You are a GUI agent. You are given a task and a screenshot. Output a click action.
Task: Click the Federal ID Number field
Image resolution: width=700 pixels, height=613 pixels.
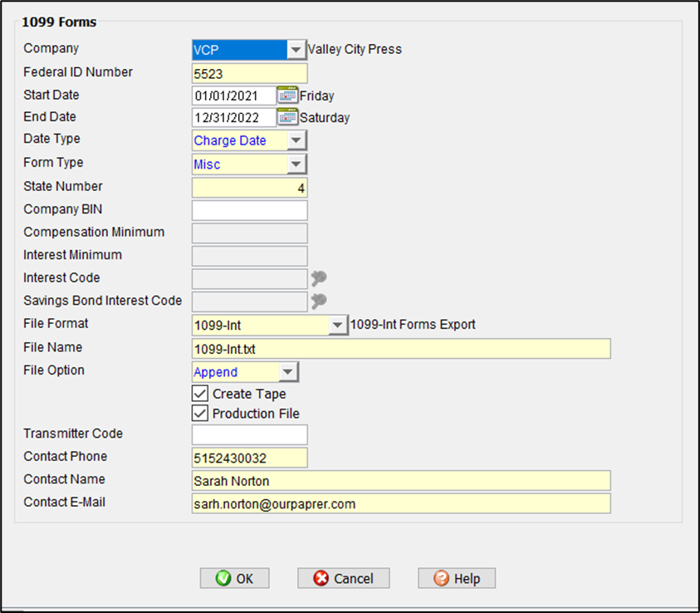[x=249, y=73]
